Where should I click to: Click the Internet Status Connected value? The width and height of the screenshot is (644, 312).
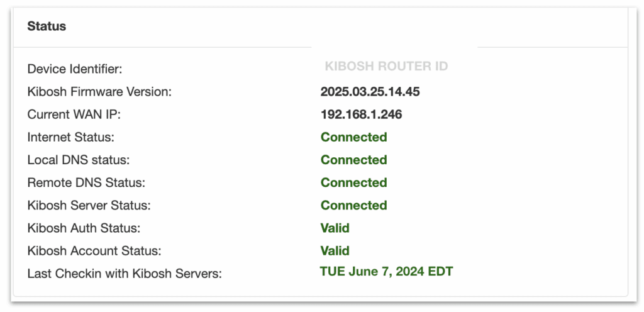tap(353, 137)
